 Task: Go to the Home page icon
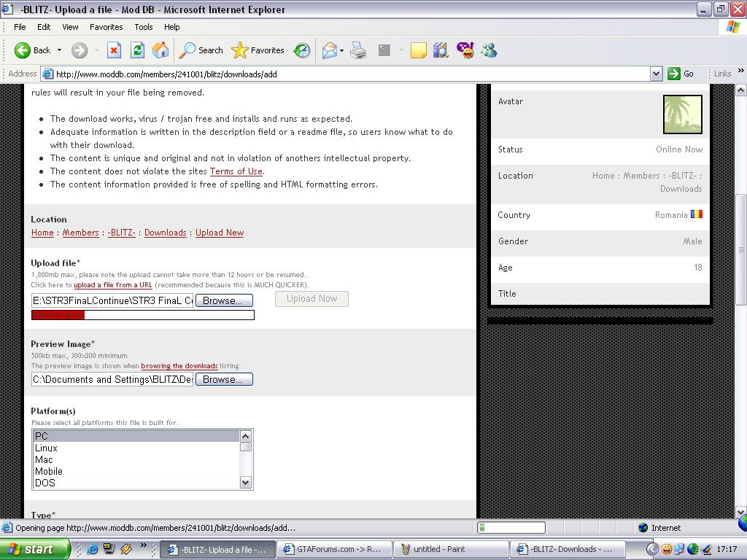coord(160,50)
